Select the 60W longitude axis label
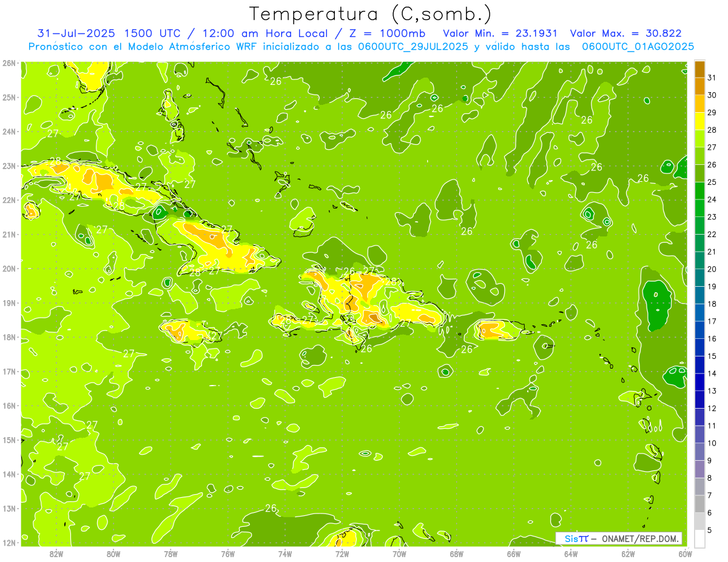This screenshot has width=728, height=562. (x=686, y=554)
